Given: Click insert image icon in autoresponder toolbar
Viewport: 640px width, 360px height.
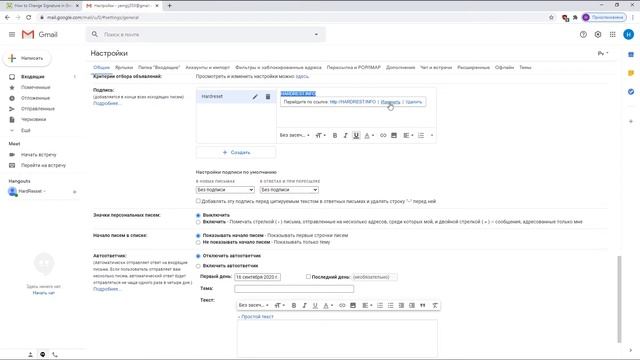Looking at the screenshot, I should pyautogui.click(x=353, y=305).
